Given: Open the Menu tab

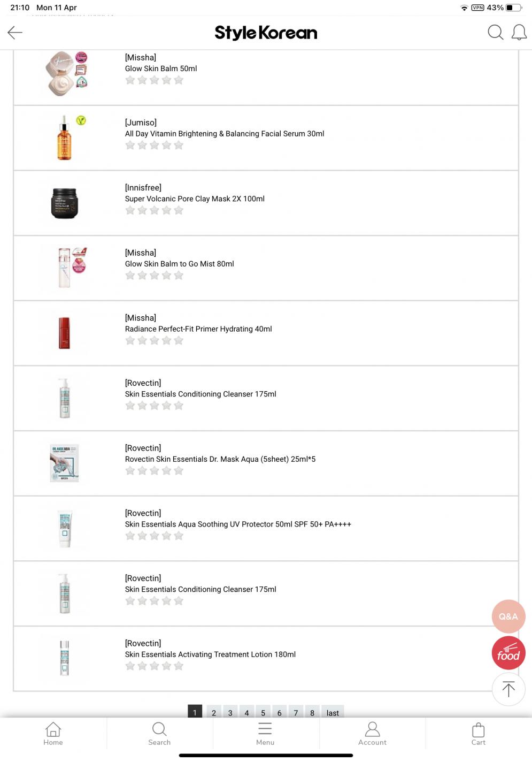Looking at the screenshot, I should pos(265,734).
